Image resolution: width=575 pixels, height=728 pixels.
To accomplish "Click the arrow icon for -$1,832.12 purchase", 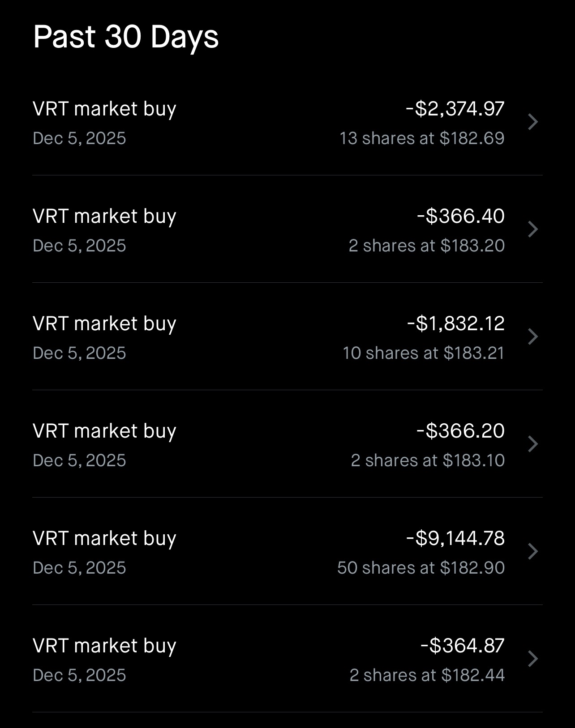I will coord(532,336).
